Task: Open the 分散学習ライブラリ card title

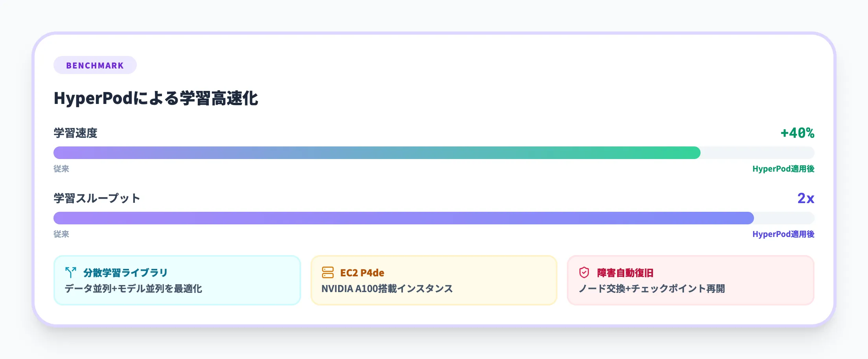Action: click(x=125, y=273)
